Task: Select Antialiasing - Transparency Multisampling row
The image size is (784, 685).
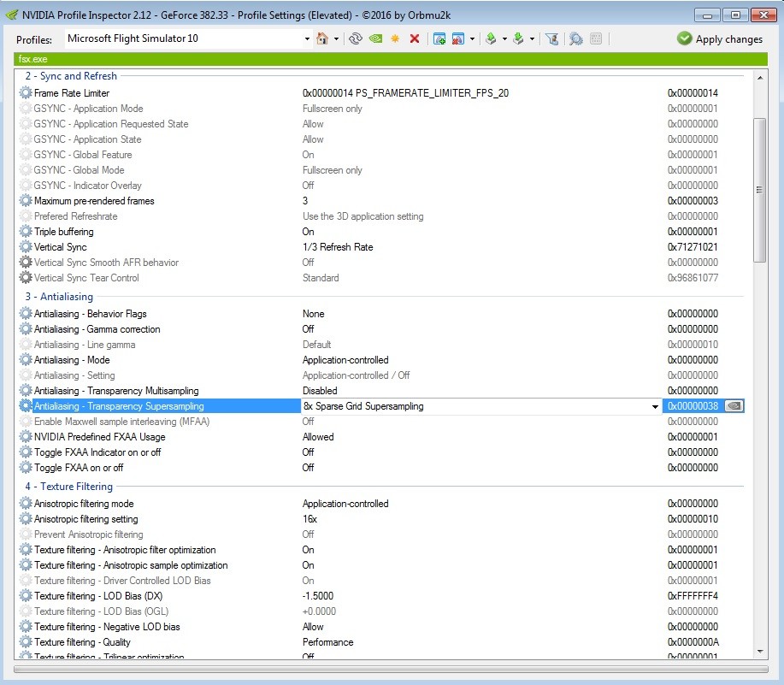Action: point(381,391)
